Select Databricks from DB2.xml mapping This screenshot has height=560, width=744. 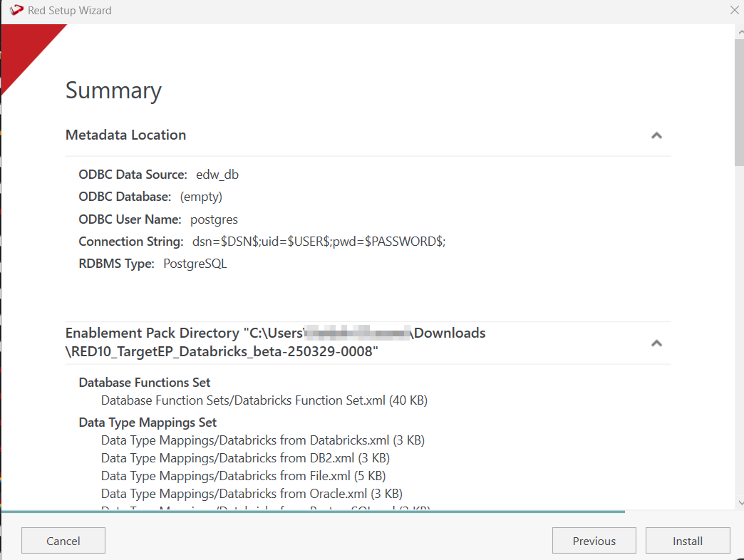[245, 458]
